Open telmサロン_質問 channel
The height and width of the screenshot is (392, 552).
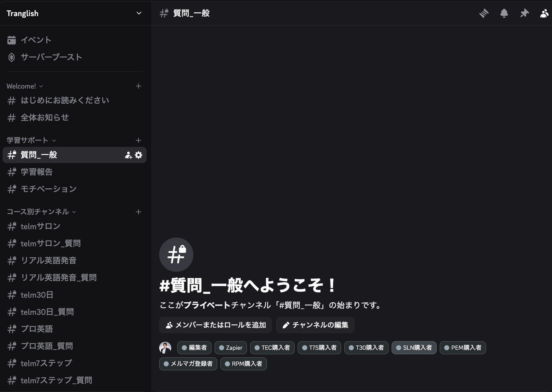tap(75, 243)
